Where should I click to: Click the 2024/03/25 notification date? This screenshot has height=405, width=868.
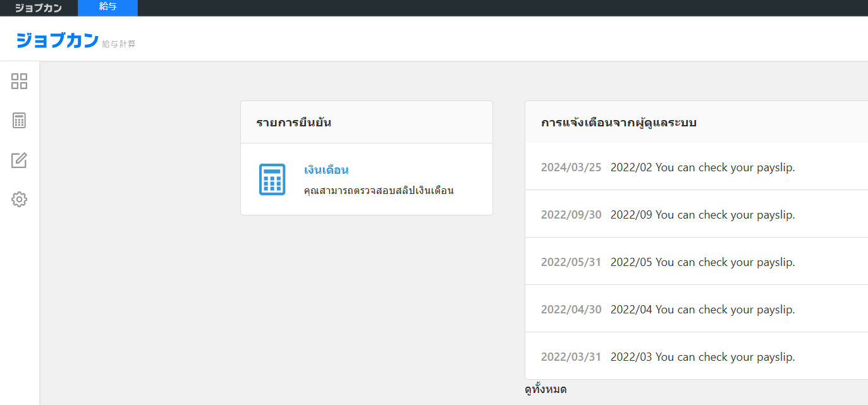click(571, 167)
